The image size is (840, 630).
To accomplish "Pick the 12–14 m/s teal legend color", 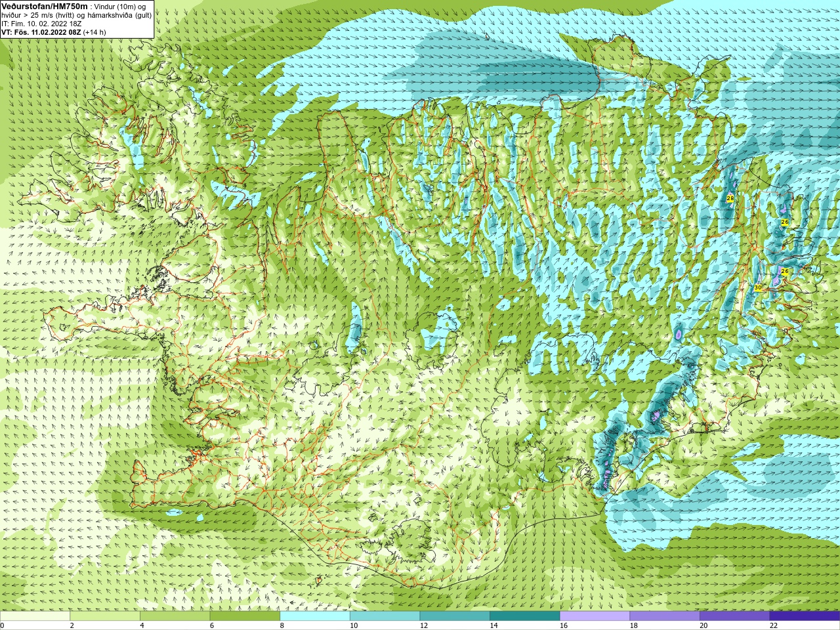I will point(455,616).
